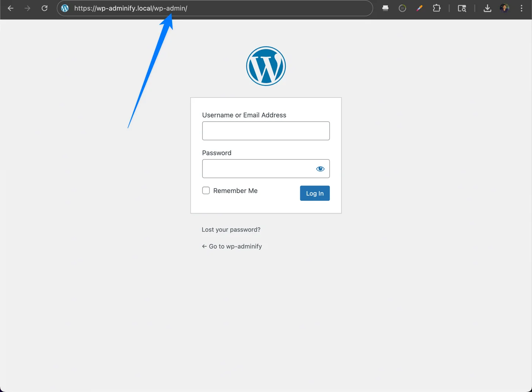
Task: Click the screen-search toolbar icon
Action: (x=462, y=8)
